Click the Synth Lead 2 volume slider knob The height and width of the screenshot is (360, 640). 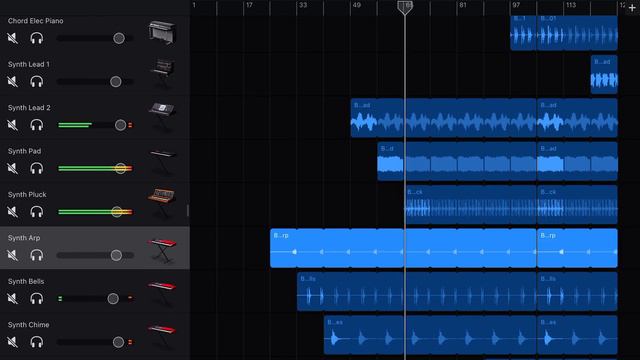pos(120,125)
